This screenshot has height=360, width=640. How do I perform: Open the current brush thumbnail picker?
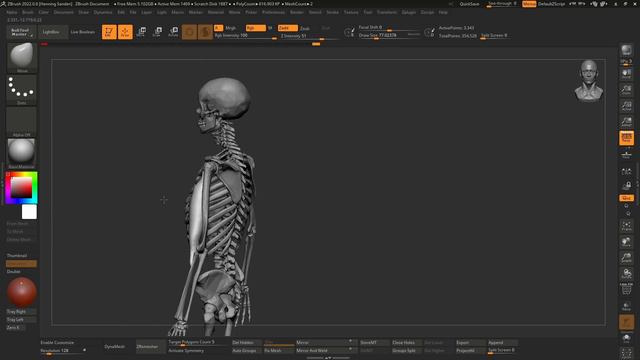pos(22,57)
